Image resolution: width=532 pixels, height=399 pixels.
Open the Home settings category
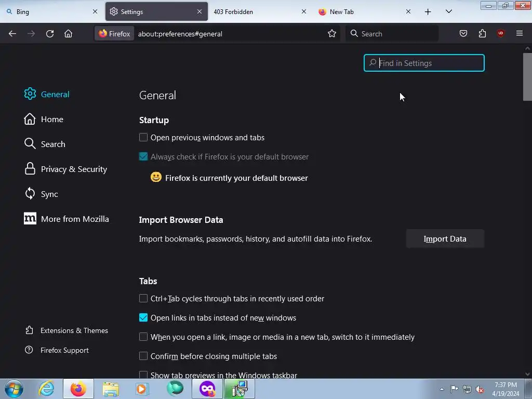44,119
